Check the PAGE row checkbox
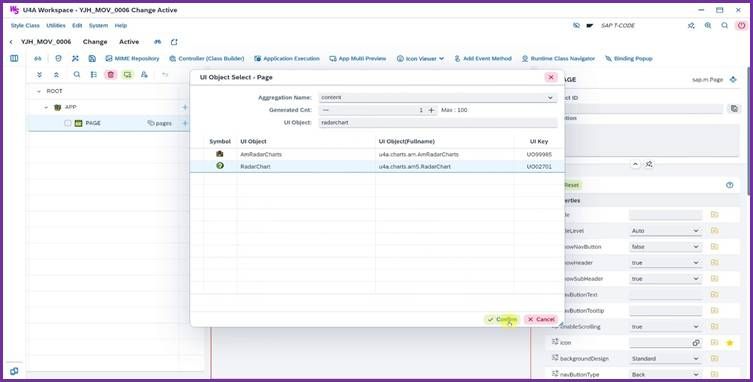 point(68,123)
